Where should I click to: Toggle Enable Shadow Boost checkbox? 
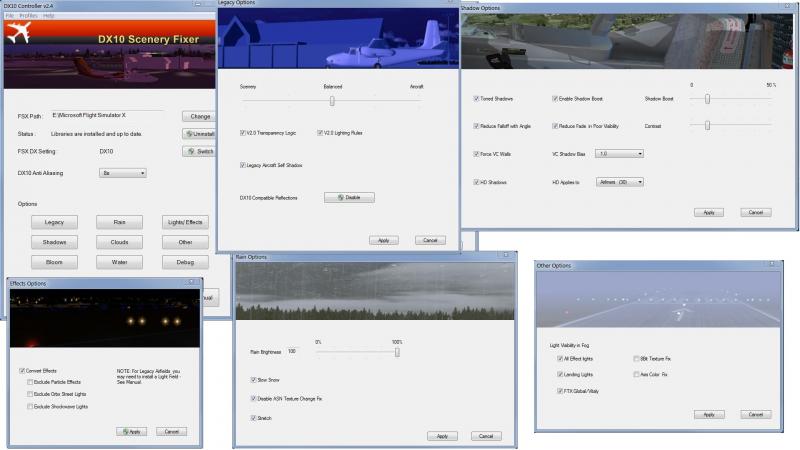[555, 98]
